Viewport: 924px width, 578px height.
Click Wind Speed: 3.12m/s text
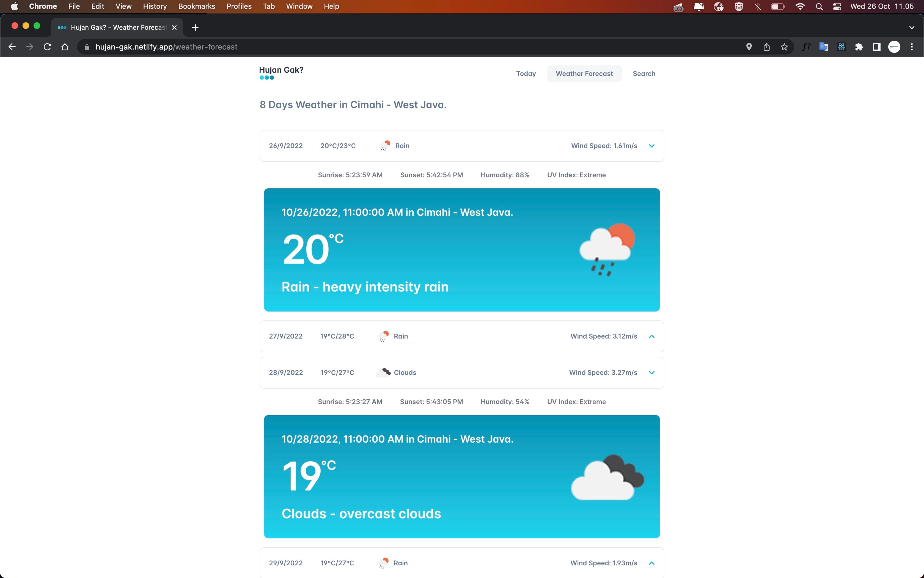tap(604, 336)
